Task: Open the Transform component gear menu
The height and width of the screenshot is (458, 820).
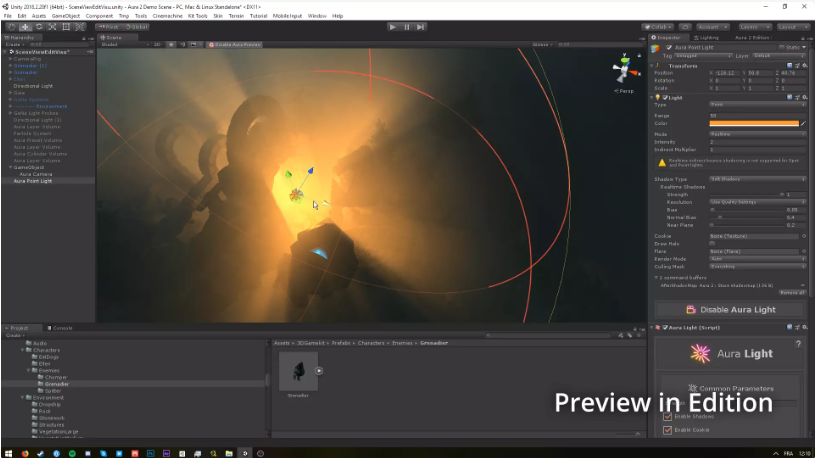Action: [805, 65]
